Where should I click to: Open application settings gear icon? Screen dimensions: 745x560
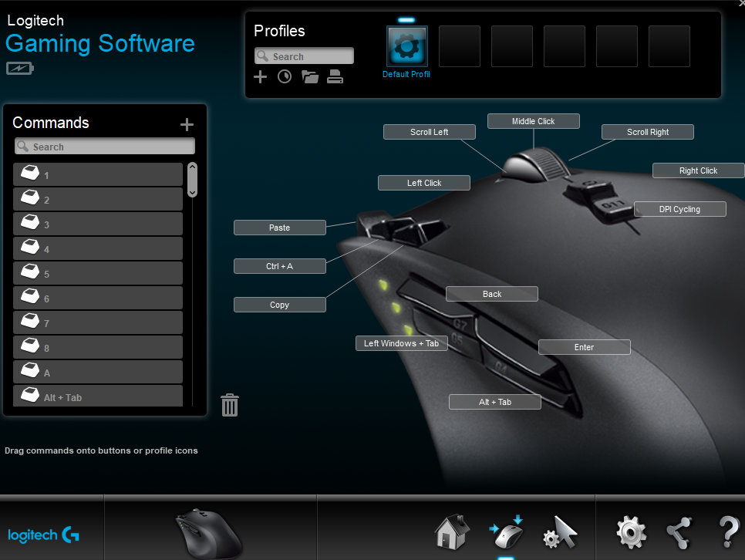[x=631, y=532]
